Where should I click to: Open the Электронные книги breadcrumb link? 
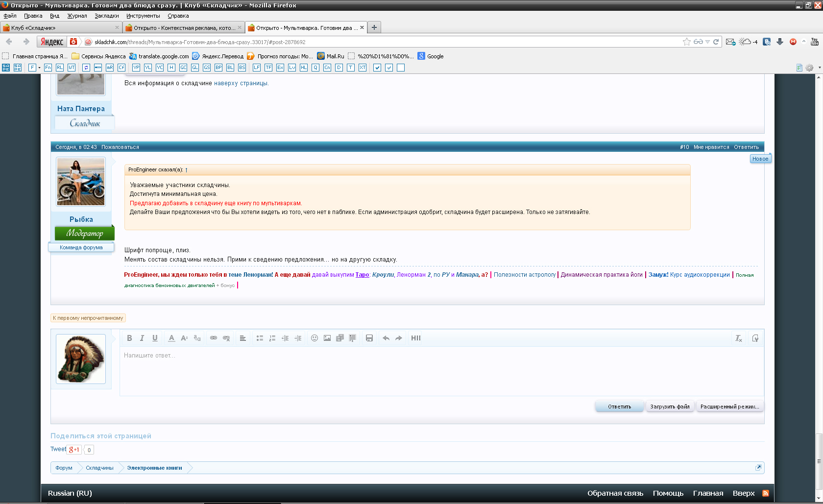pyautogui.click(x=154, y=468)
